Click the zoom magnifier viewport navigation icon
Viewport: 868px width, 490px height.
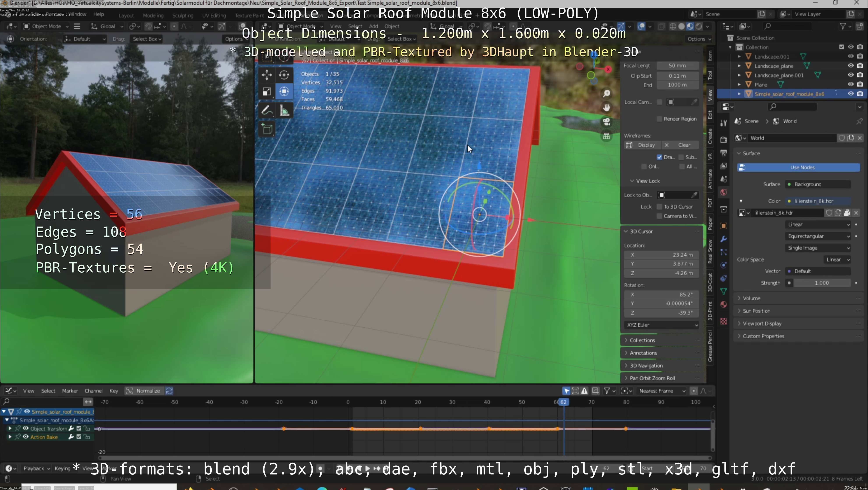coord(607,93)
